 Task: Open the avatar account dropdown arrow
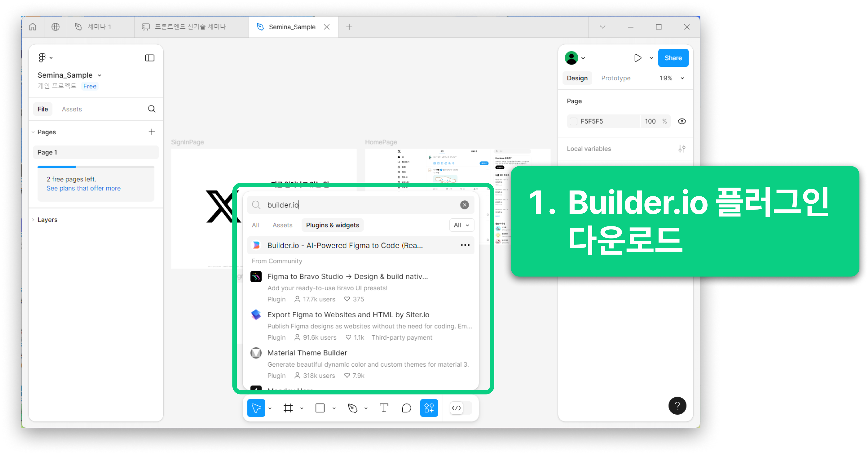(x=583, y=58)
